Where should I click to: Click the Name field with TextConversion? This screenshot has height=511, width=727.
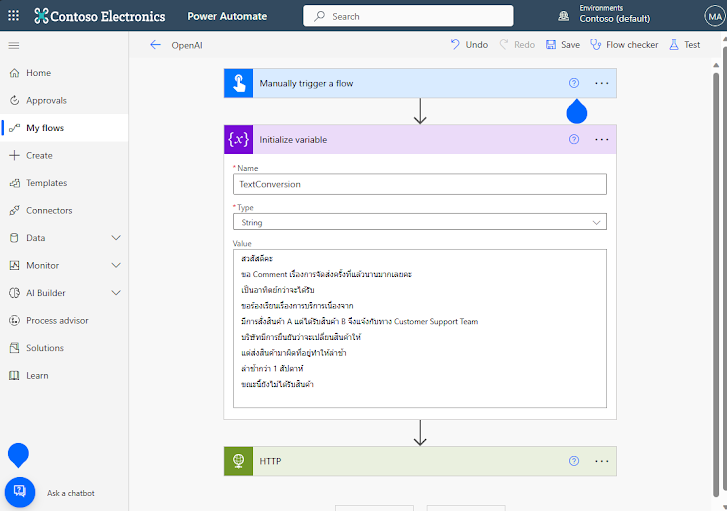pos(420,184)
